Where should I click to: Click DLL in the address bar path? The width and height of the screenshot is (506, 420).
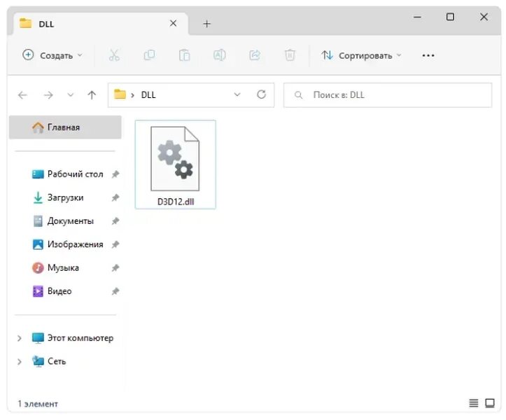148,95
